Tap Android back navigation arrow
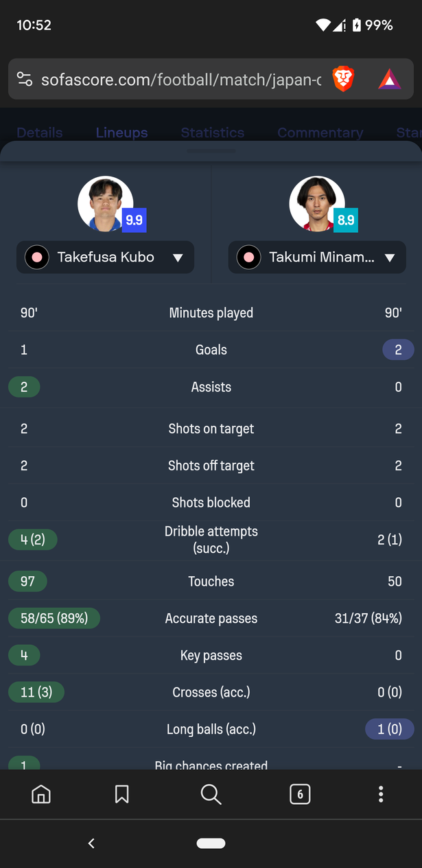 (x=91, y=843)
